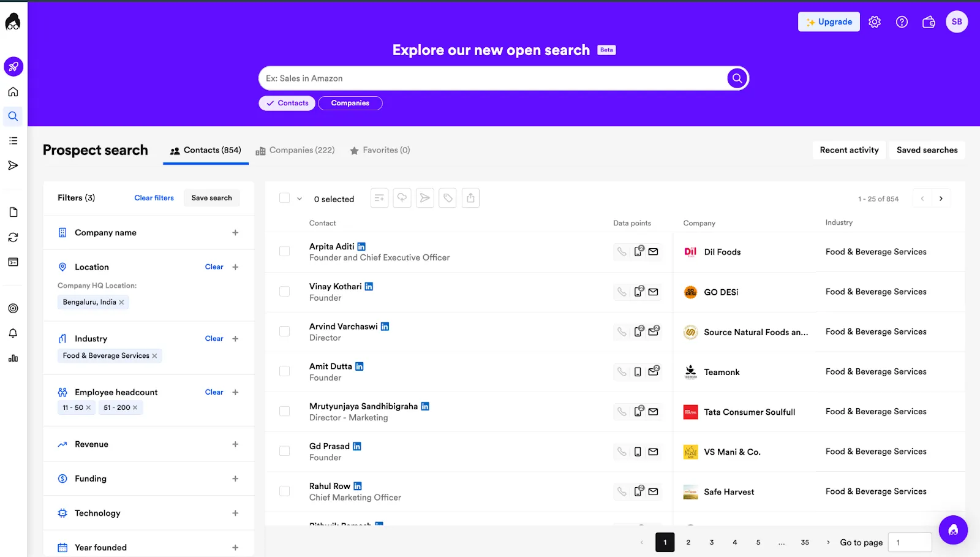Viewport: 980px width, 557px height.
Task: Switch to Favorites (0) tab
Action: pos(380,150)
